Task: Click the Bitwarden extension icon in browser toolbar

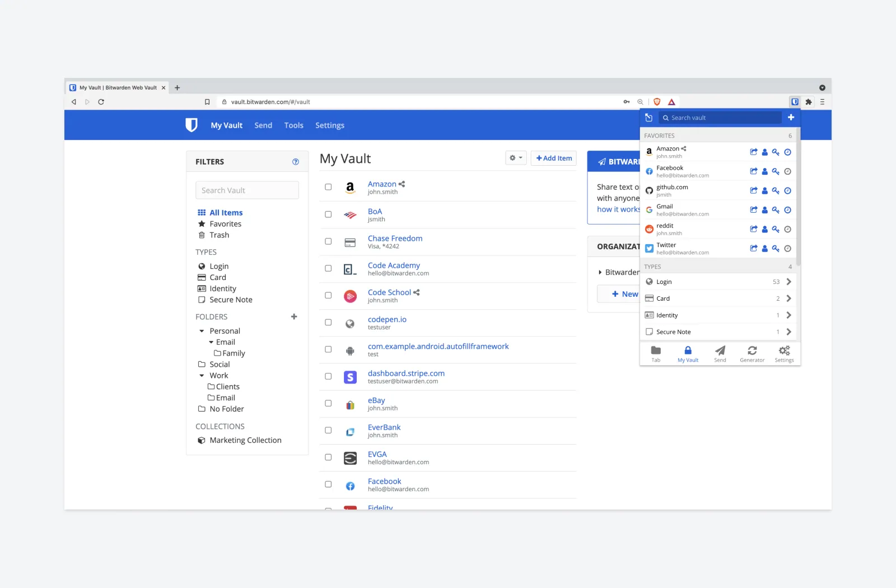Action: 795,102
